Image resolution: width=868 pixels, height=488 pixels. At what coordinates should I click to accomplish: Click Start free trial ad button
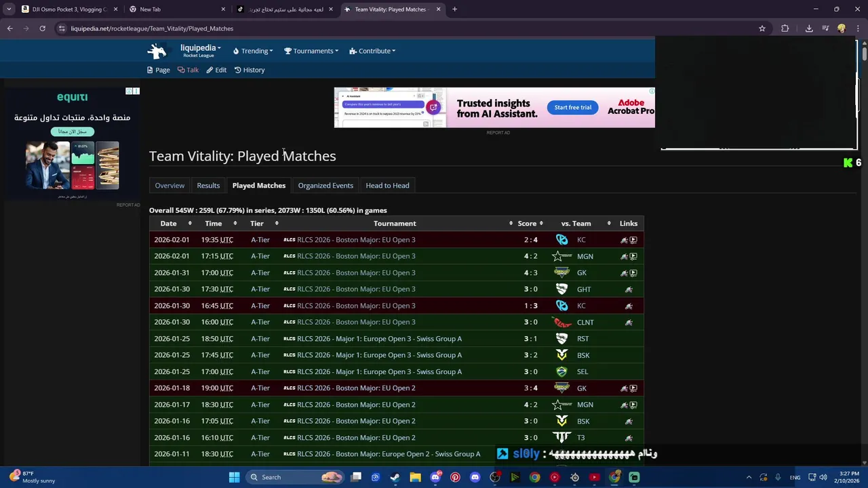572,107
